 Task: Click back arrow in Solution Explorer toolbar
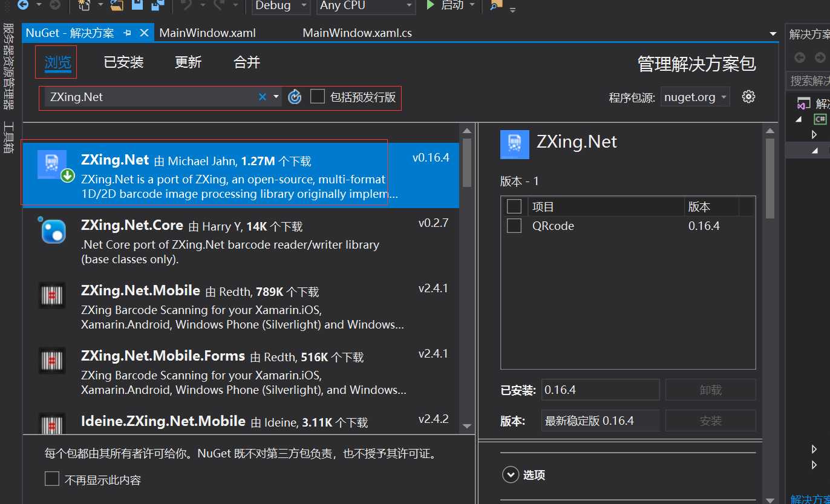pyautogui.click(x=800, y=57)
